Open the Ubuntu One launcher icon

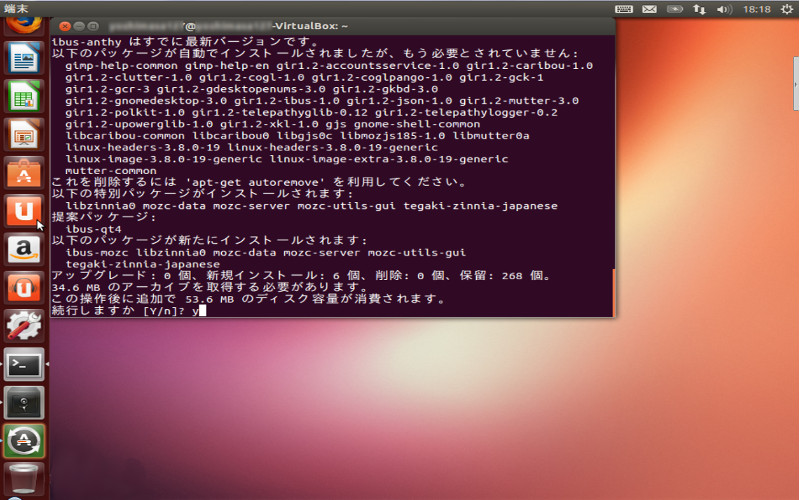tap(23, 211)
